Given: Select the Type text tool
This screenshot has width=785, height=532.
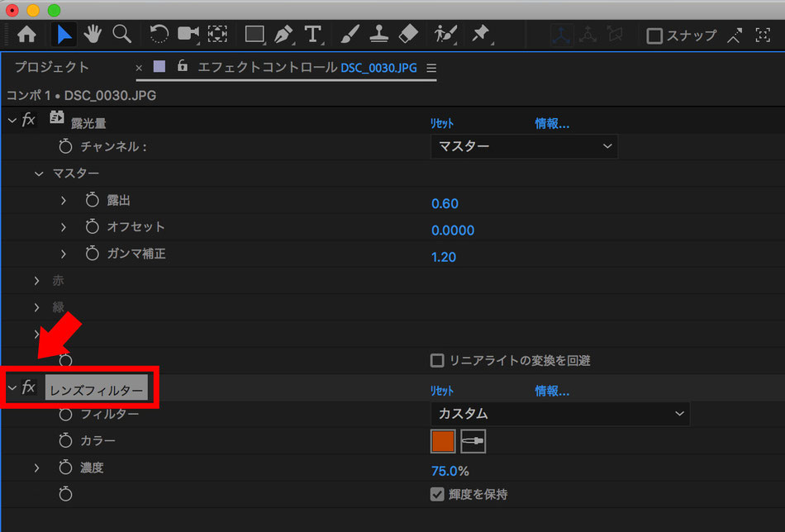Looking at the screenshot, I should (313, 35).
